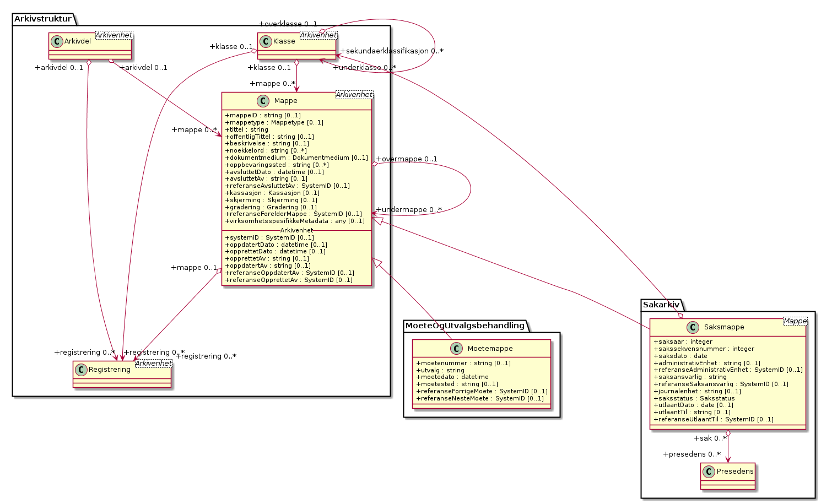Click the +journalenhet attribute line
This screenshot has height=504, width=821.
697,392
